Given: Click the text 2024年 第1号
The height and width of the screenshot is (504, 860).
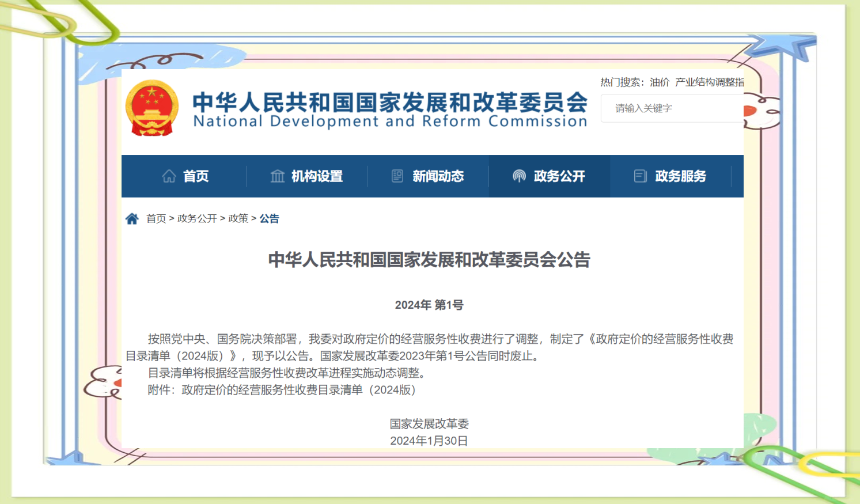Looking at the screenshot, I should pyautogui.click(x=429, y=305).
